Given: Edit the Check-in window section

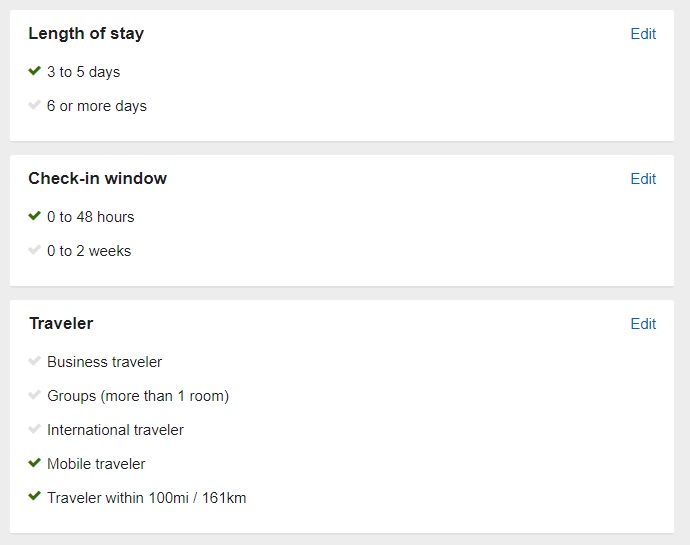Looking at the screenshot, I should pos(643,179).
